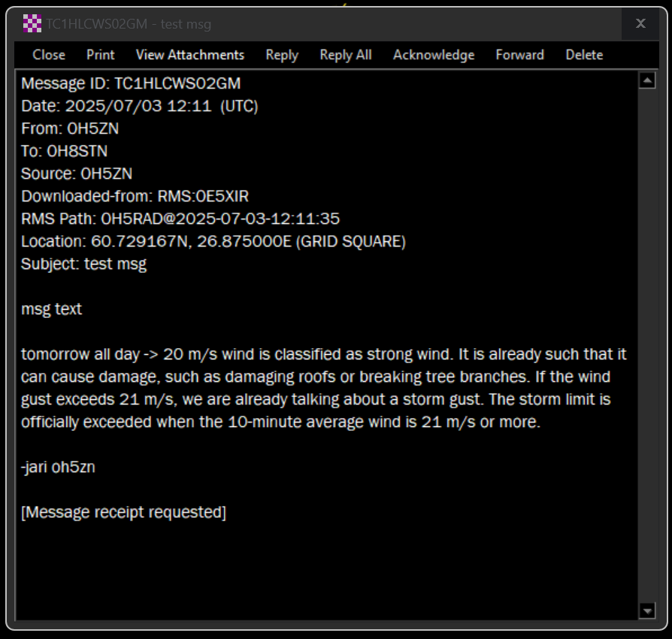Close the message window with the X
This screenshot has width=672, height=639.
point(640,24)
